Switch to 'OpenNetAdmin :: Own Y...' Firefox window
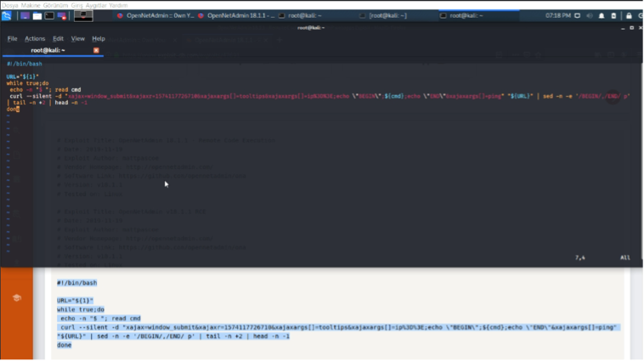Viewport: 644px width, 361px height. (155, 15)
